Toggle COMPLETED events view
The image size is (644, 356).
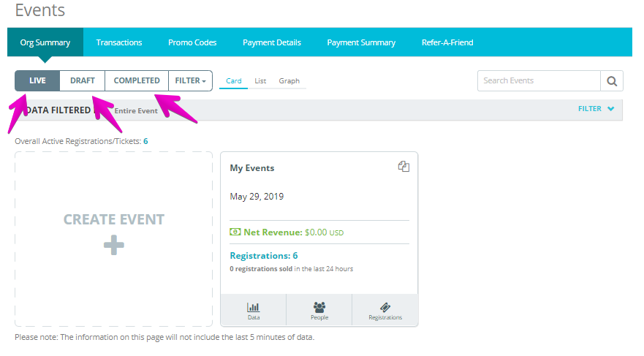click(137, 80)
